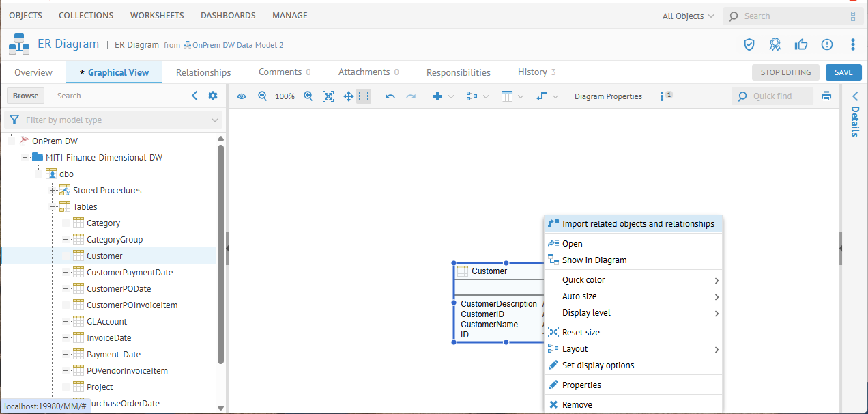The width and height of the screenshot is (868, 414).
Task: Click the fit-to-screen icon in diagram toolbar
Action: pyautogui.click(x=328, y=96)
